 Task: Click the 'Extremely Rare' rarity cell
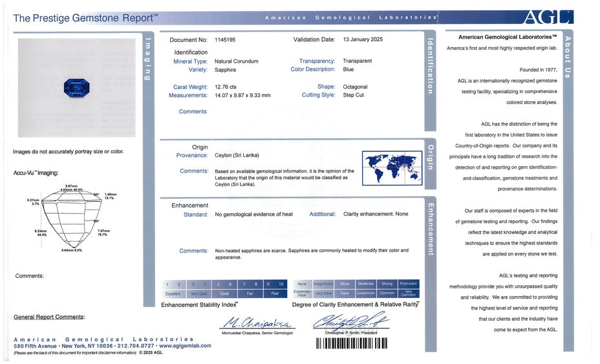[x=302, y=294]
